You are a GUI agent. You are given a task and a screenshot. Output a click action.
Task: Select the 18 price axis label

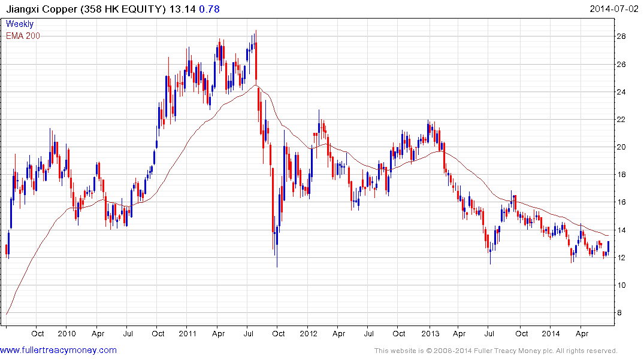click(621, 174)
